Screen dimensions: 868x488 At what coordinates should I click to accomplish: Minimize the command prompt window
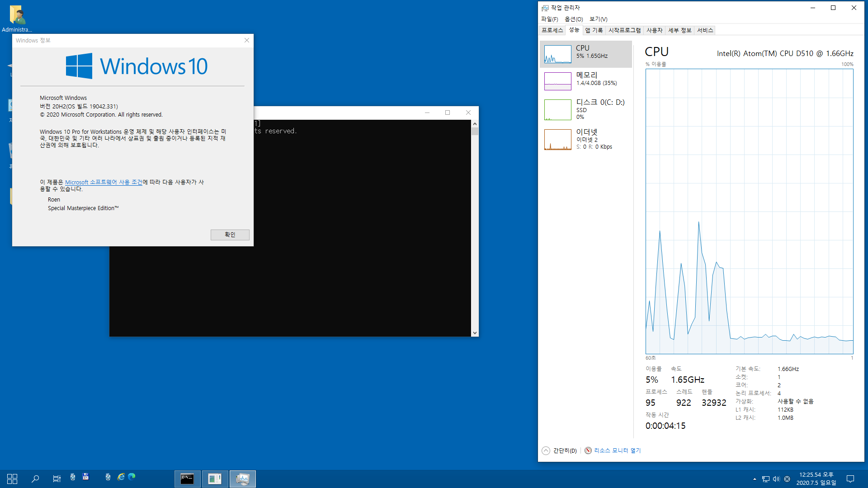coord(427,113)
